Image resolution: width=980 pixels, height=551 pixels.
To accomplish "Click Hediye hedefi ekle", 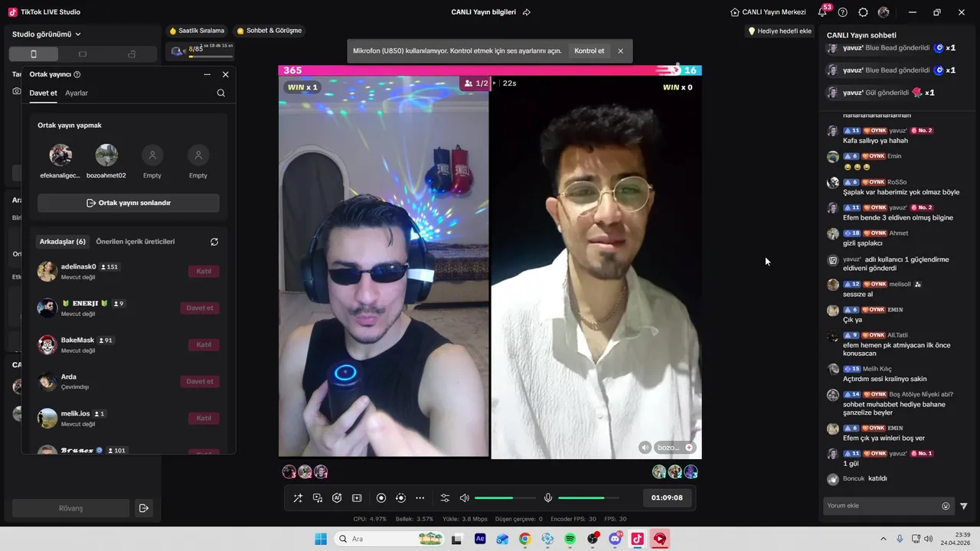I will pos(779,31).
